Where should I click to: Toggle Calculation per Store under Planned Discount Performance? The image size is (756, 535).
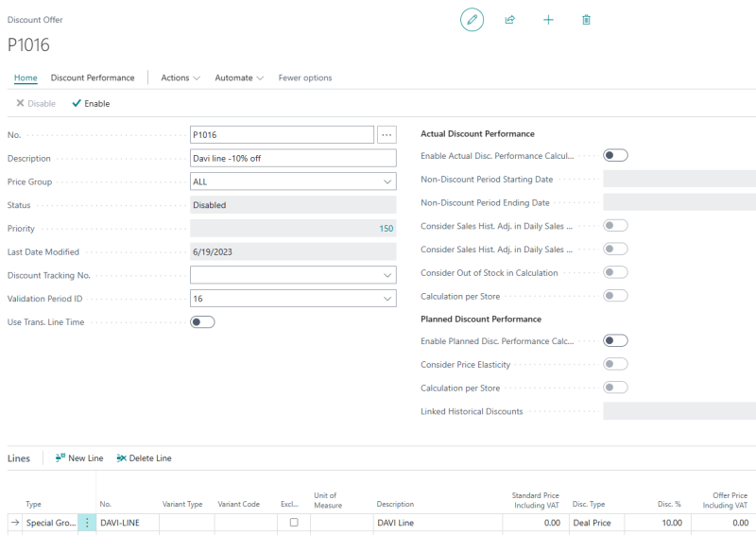coord(616,388)
